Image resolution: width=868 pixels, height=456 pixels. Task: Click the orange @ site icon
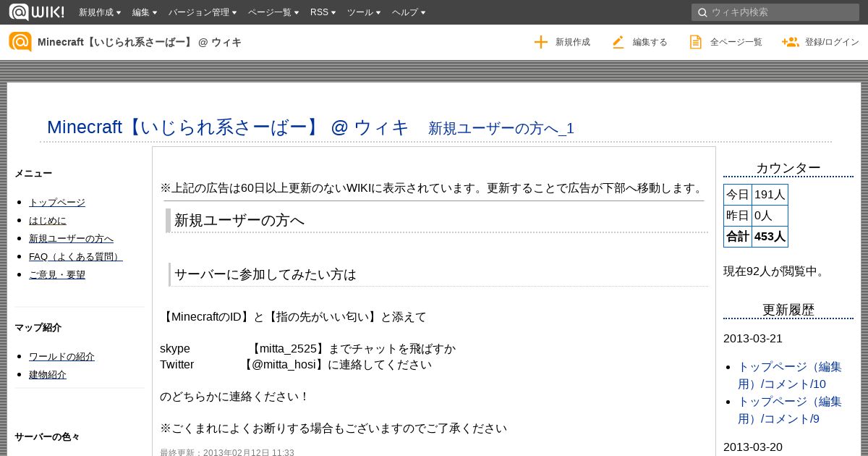coord(20,42)
